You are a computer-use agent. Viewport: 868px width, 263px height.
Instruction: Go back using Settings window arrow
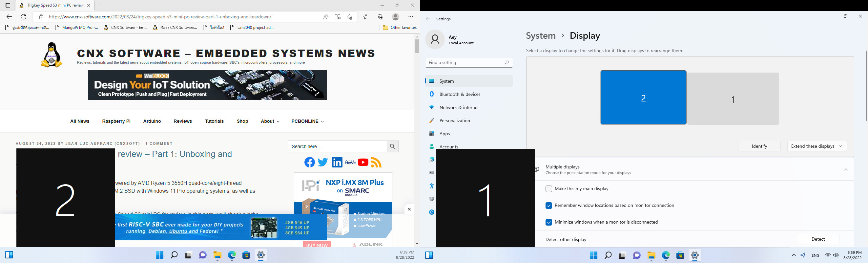[427, 19]
